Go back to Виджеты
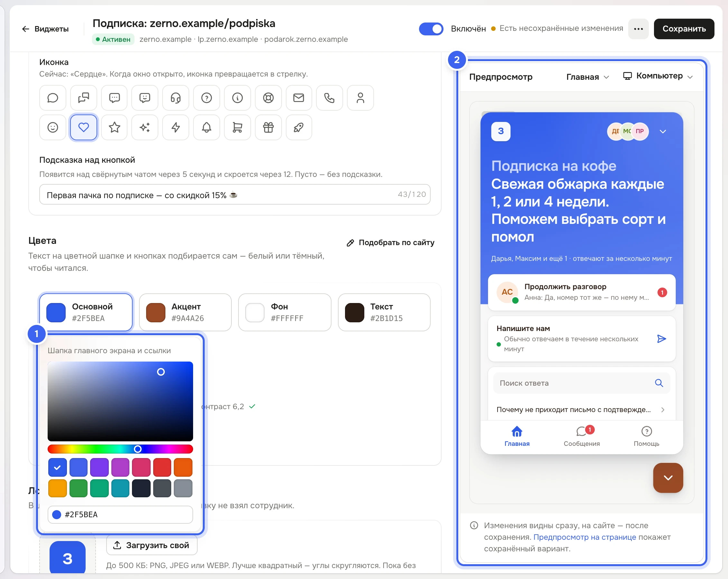The width and height of the screenshot is (728, 579). coord(46,29)
